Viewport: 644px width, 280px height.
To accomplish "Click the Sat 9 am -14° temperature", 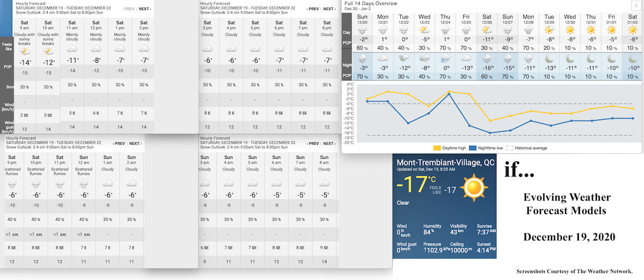I will (24, 62).
